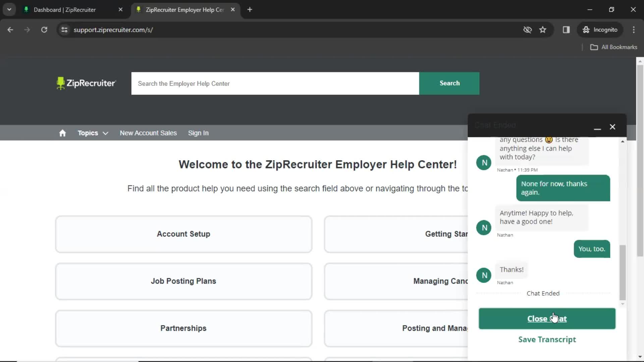Close the chat widget with X

click(x=612, y=127)
